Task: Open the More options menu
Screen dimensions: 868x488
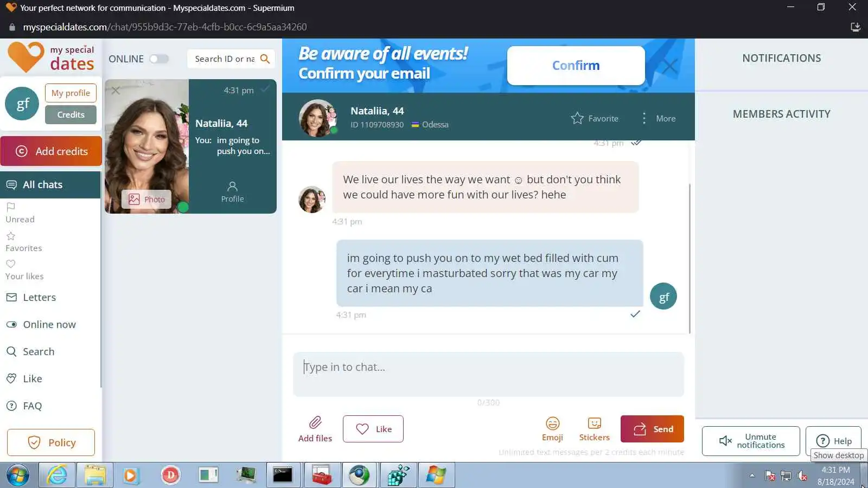Action: click(x=659, y=118)
